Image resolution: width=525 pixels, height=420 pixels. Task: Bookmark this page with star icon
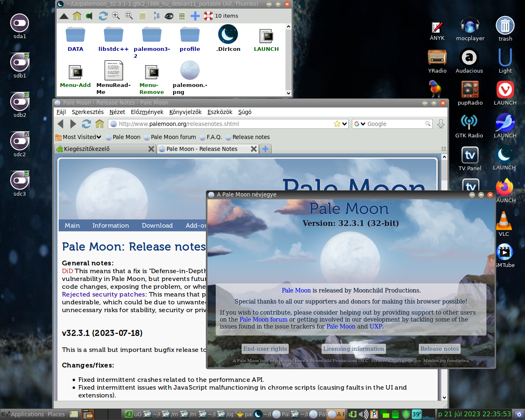pos(337,124)
